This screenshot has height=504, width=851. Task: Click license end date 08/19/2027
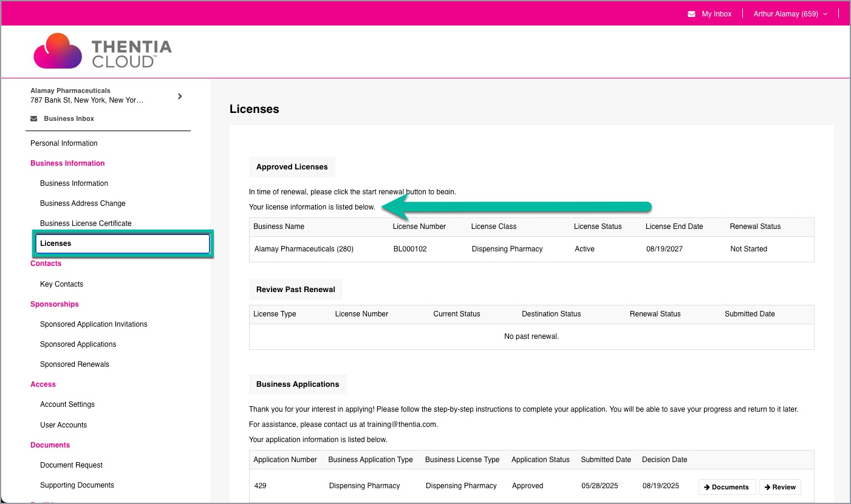tap(665, 249)
